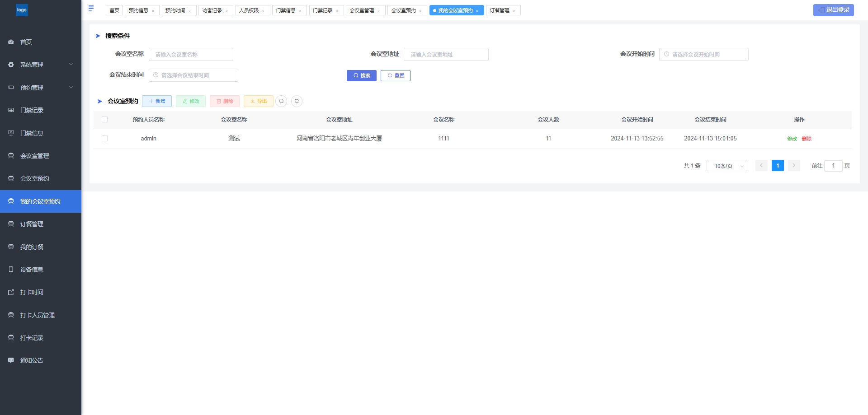The image size is (868, 415).
Task: Close the 门禁信息 tab
Action: tap(300, 11)
